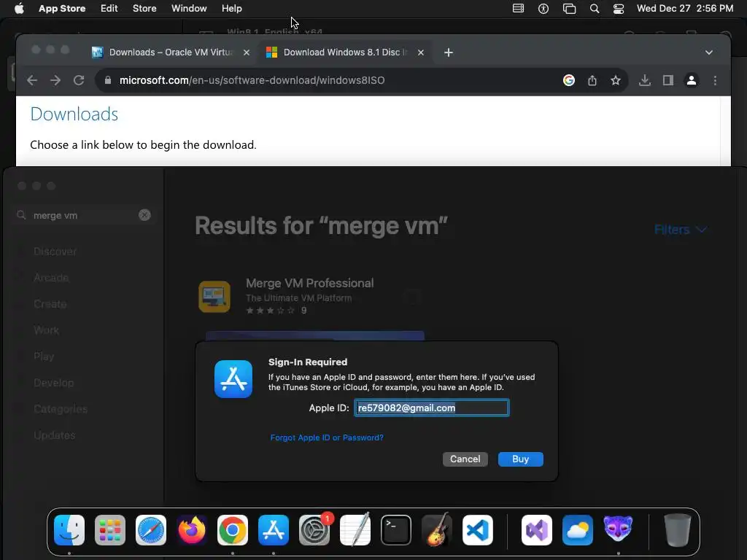Viewport: 747px width, 560px height.
Task: Switch to Downloads – Oracle VM VirtualBox tab
Action: pyautogui.click(x=170, y=52)
